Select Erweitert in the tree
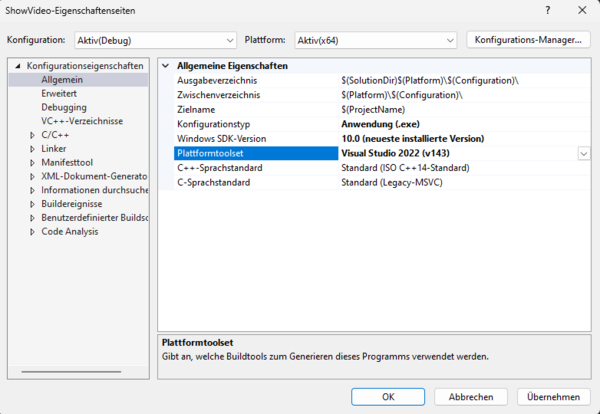This screenshot has height=414, width=600. [61, 93]
